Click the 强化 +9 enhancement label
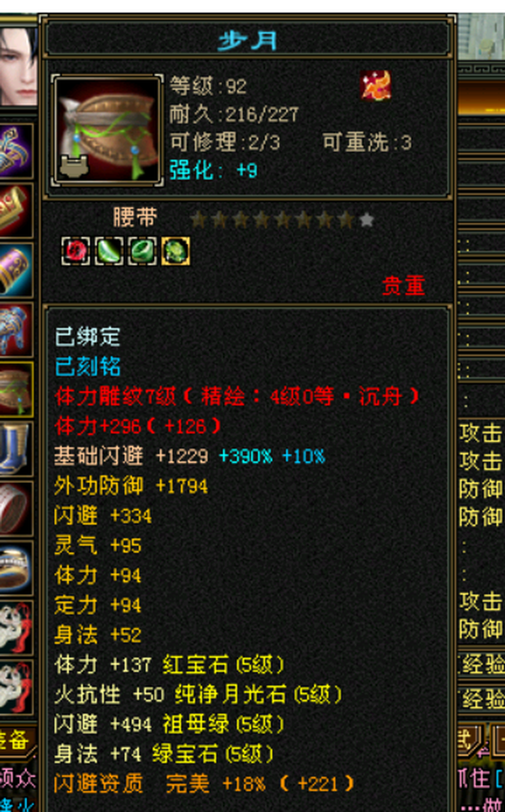Viewport: 505px width, 812px height. pos(214,170)
